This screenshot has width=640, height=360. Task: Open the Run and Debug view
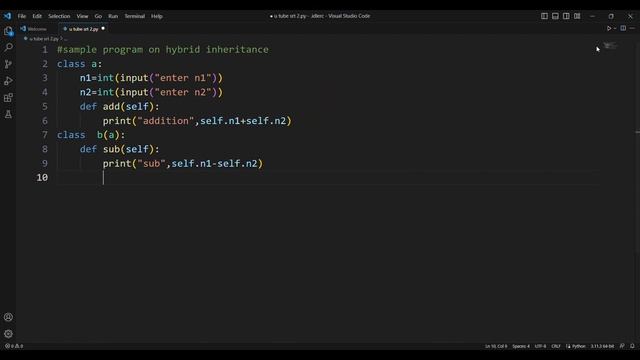coord(8,81)
